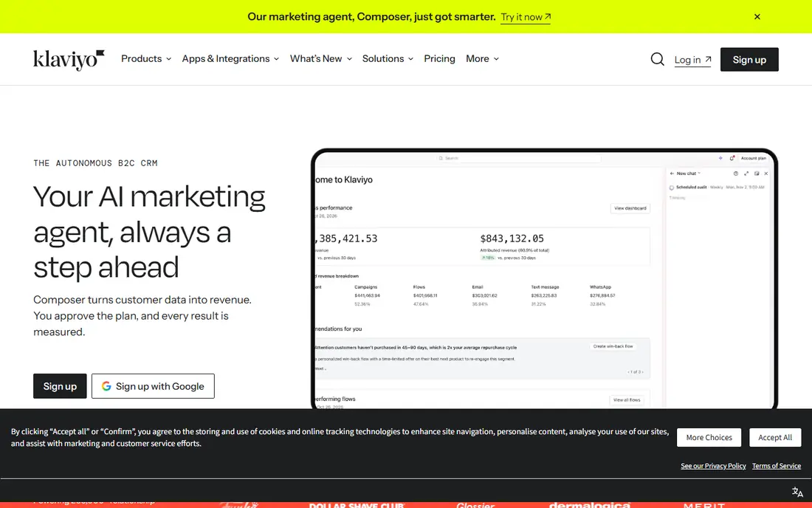This screenshot has width=812, height=508.
Task: Accept All cookies
Action: click(x=774, y=438)
